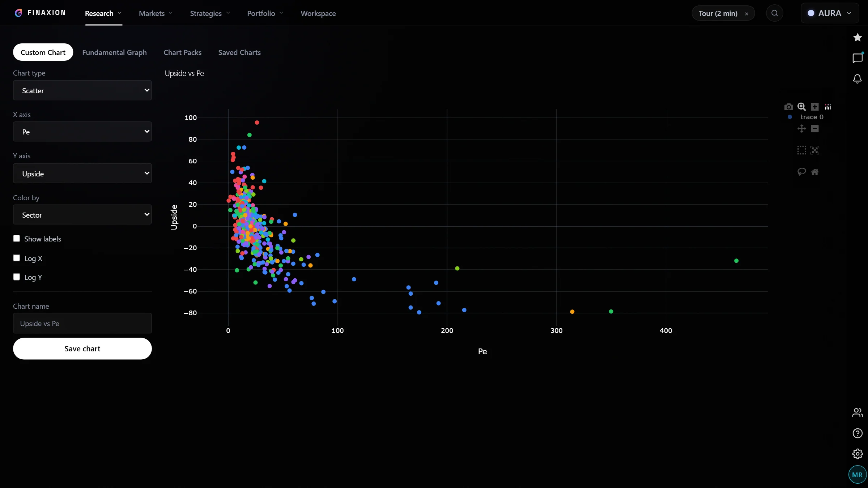The height and width of the screenshot is (488, 868).
Task: Expand the Research menu
Action: [103, 13]
